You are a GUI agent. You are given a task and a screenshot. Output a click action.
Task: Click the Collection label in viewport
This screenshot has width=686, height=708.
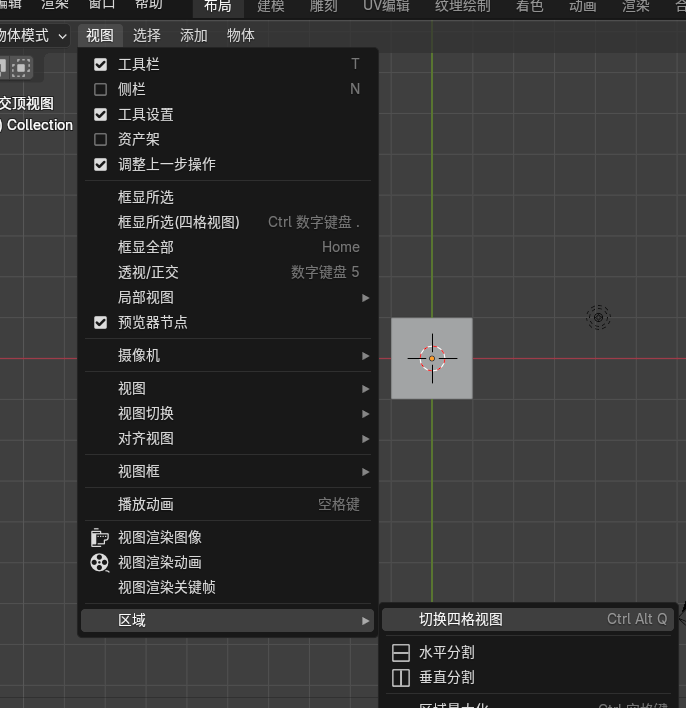(40, 125)
